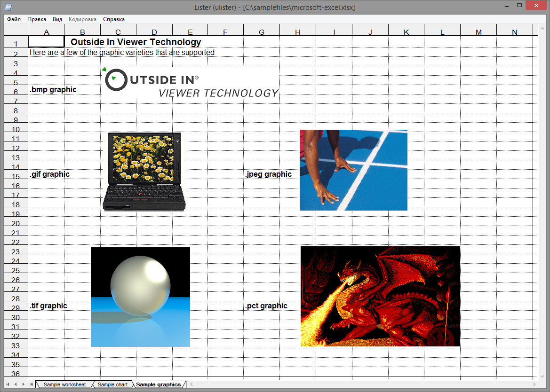This screenshot has height=392, width=550.
Task: Open the Вид menu
Action: [57, 19]
